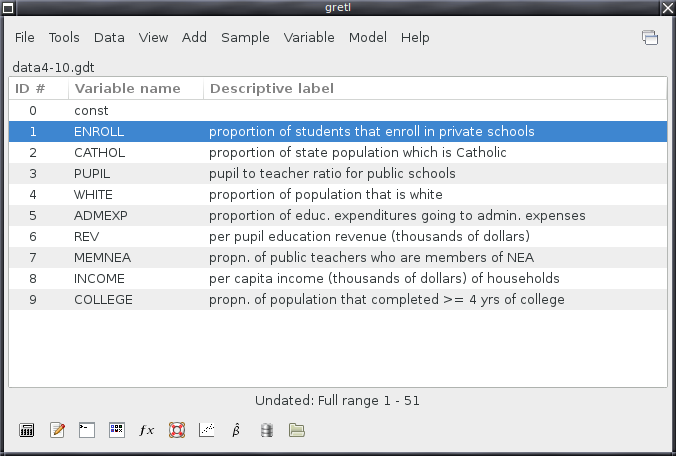Click the window list icon top right
This screenshot has width=676, height=456.
click(x=650, y=37)
